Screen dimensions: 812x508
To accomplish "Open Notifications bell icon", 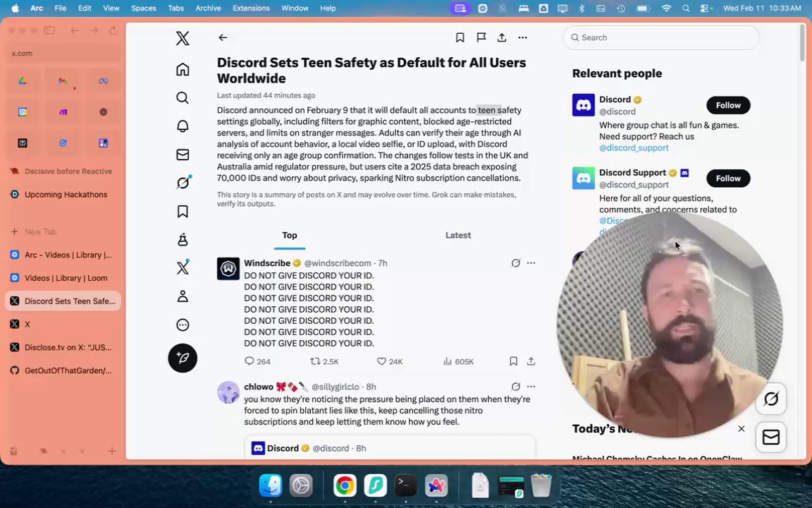I will point(183,126).
